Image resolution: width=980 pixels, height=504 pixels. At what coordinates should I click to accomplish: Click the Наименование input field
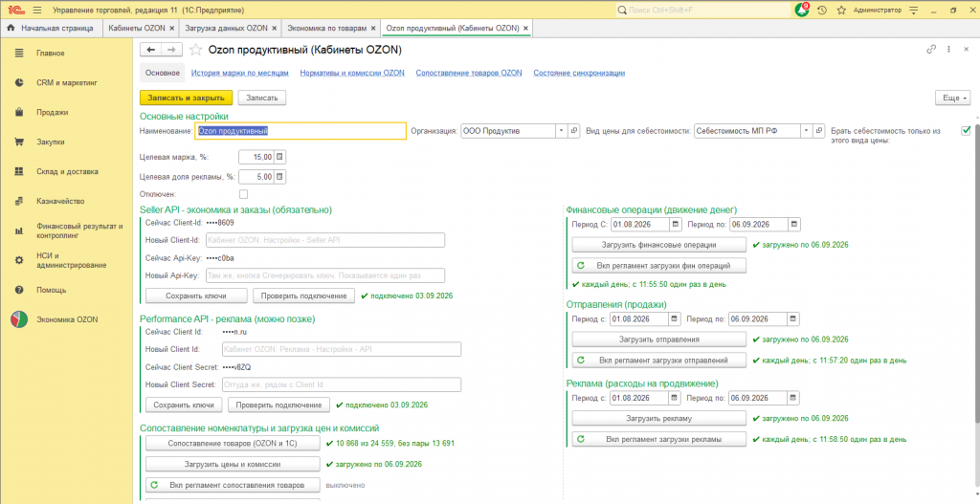point(301,130)
